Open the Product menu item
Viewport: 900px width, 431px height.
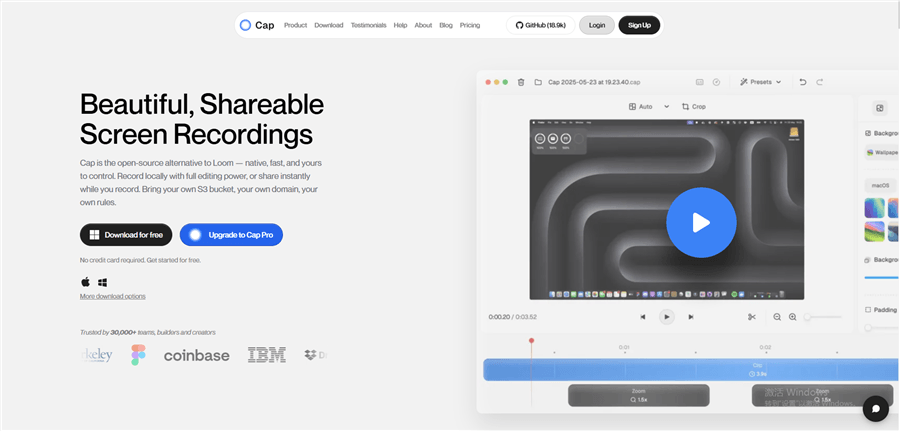point(296,25)
